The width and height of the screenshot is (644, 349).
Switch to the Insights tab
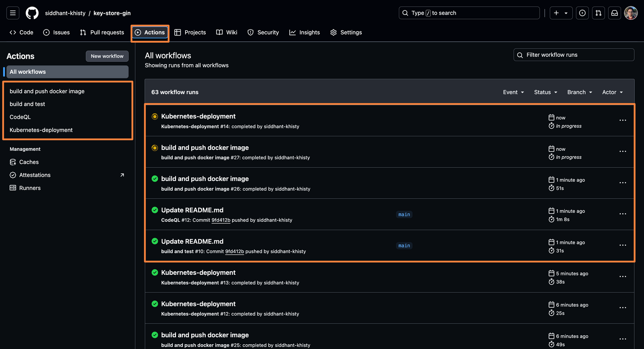pos(304,32)
